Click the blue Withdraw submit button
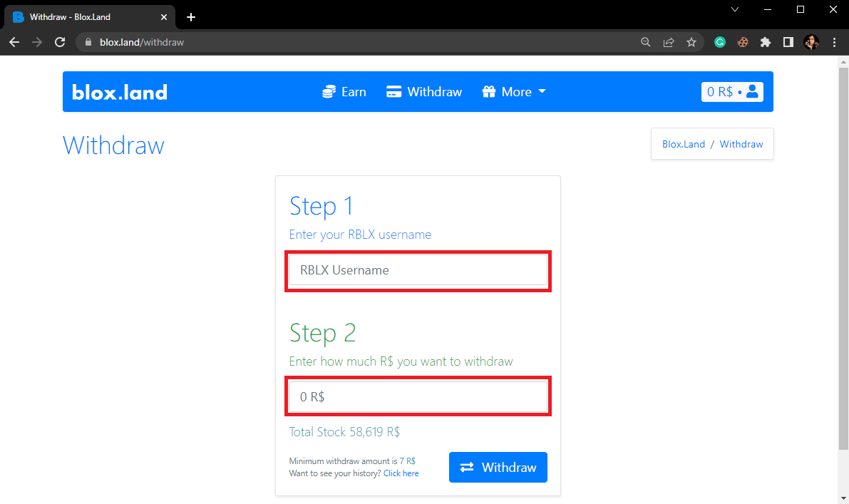This screenshot has height=504, width=849. [x=498, y=467]
